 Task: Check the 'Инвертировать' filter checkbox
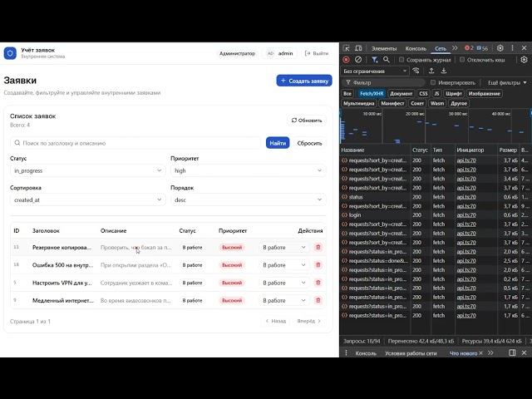pyautogui.click(x=433, y=82)
